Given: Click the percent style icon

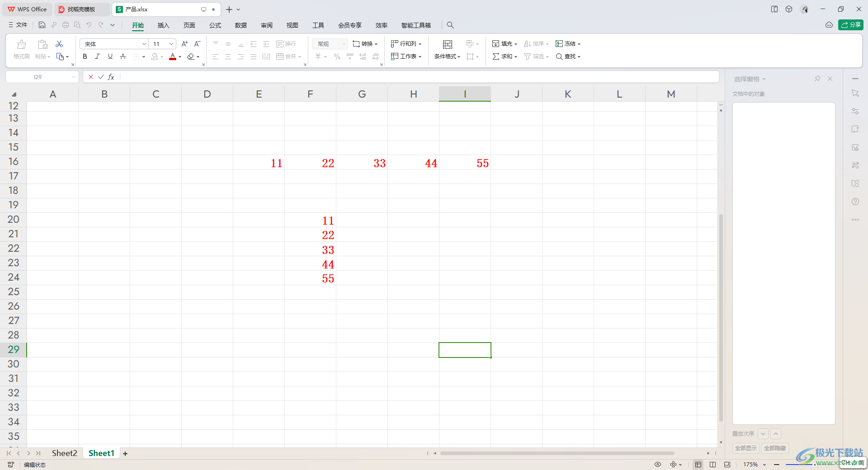Looking at the screenshot, I should [337, 56].
